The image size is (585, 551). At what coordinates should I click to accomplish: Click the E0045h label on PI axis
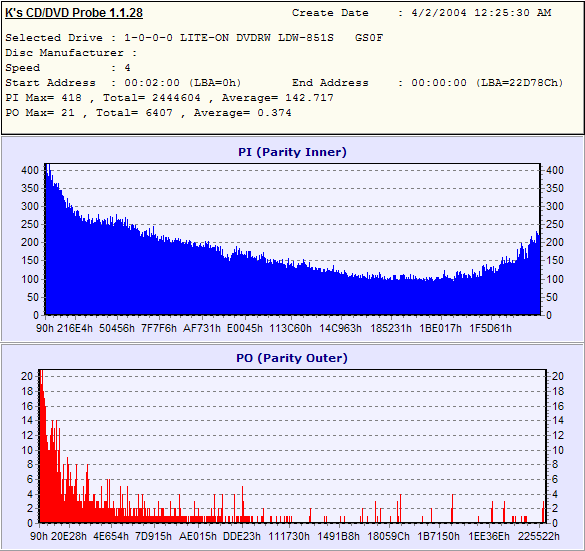point(245,328)
